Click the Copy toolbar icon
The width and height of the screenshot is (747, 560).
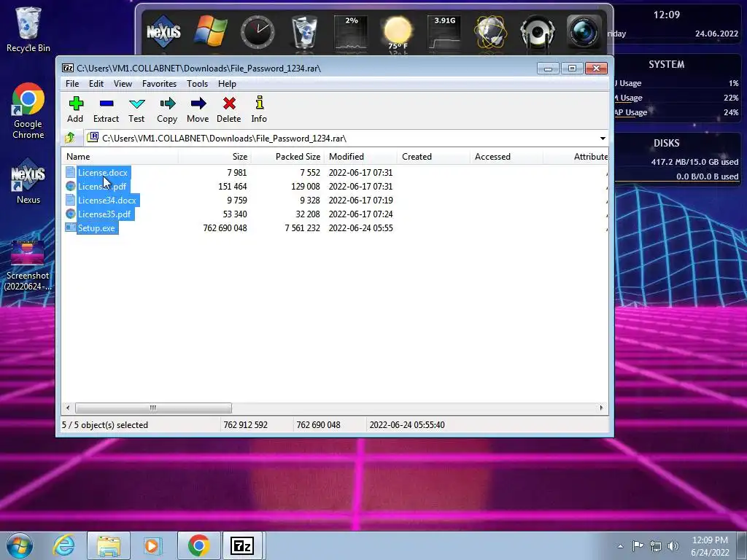(x=167, y=109)
